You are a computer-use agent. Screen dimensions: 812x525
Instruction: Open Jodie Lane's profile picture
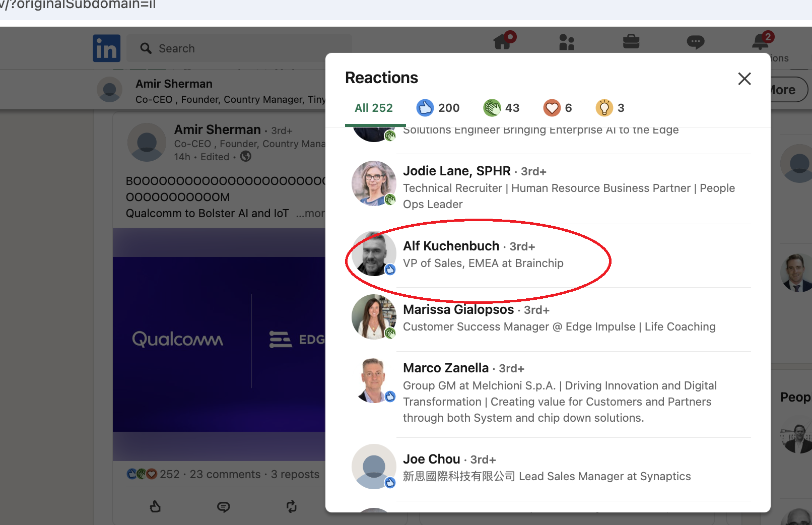[x=374, y=183]
